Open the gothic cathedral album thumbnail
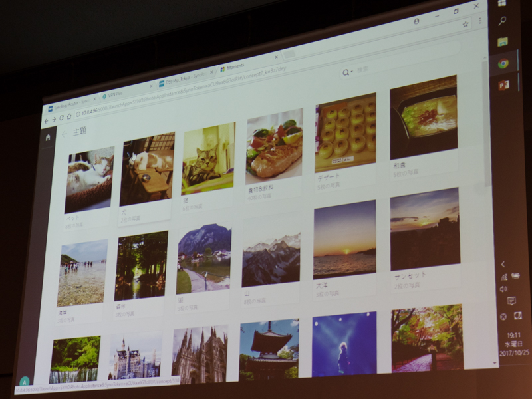This screenshot has width=532, height=399. (x=200, y=354)
